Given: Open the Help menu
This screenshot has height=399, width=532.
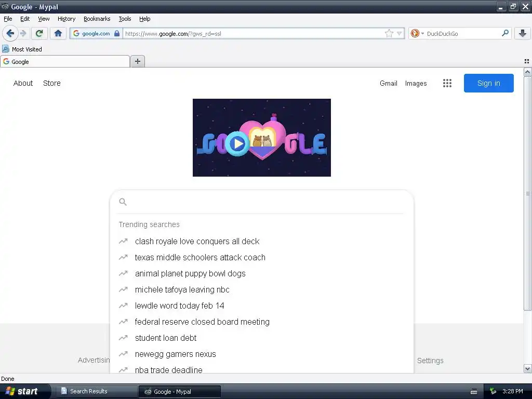Looking at the screenshot, I should 144,19.
